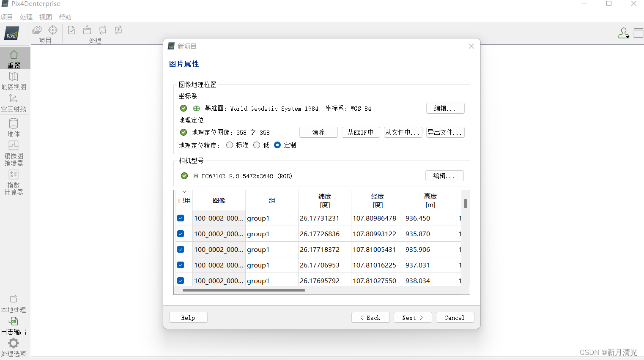Open the 日志输出 (Log Output) panel

click(14, 325)
